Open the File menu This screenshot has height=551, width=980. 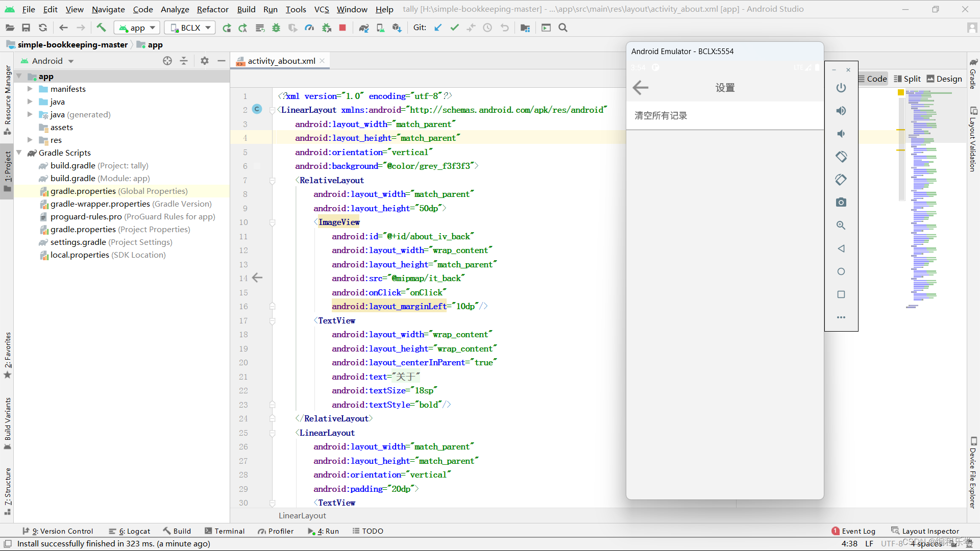[x=29, y=9]
